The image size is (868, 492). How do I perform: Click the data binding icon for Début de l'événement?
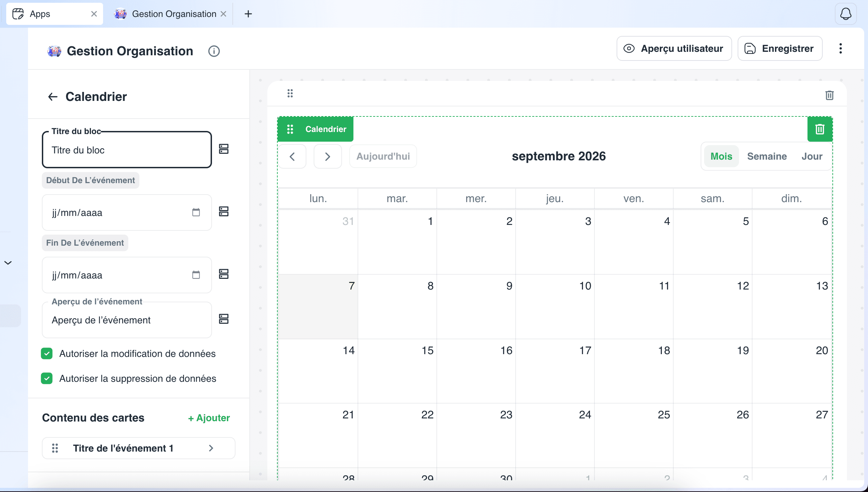[224, 211]
